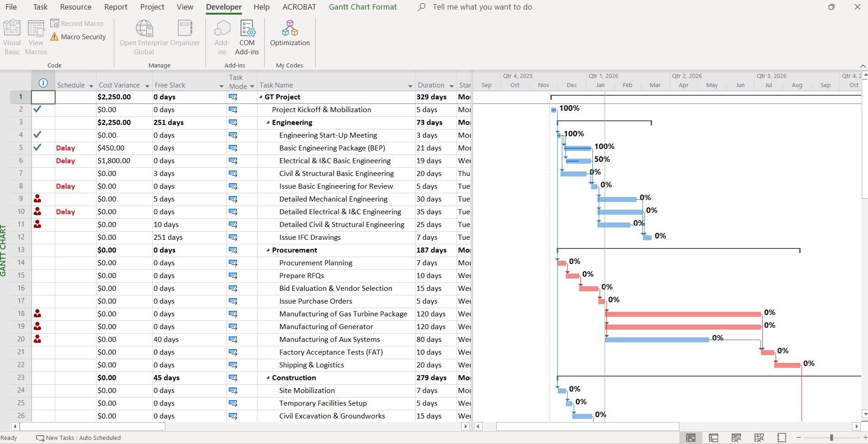Toggle completion check on Project Kickoff task
The height and width of the screenshot is (444, 868).
[38, 109]
